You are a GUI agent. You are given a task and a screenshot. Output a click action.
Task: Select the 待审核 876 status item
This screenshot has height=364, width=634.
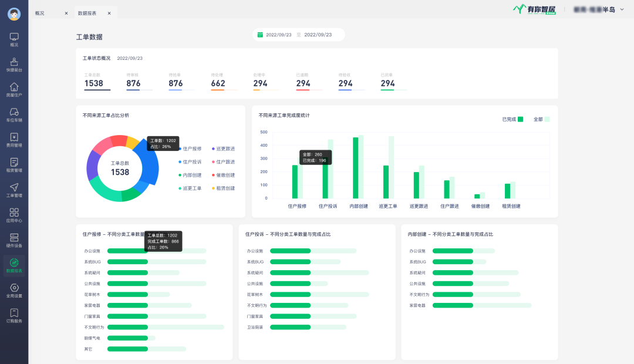[x=139, y=81]
